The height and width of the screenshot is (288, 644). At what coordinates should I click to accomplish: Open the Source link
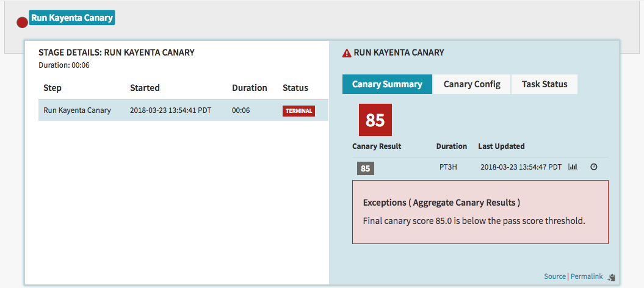pos(554,276)
